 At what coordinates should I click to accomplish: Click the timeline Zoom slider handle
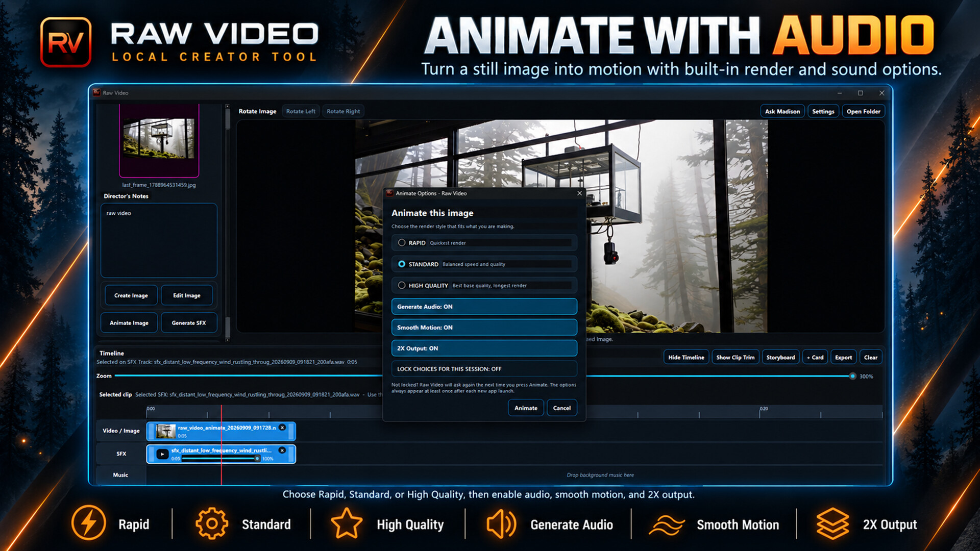tap(852, 376)
